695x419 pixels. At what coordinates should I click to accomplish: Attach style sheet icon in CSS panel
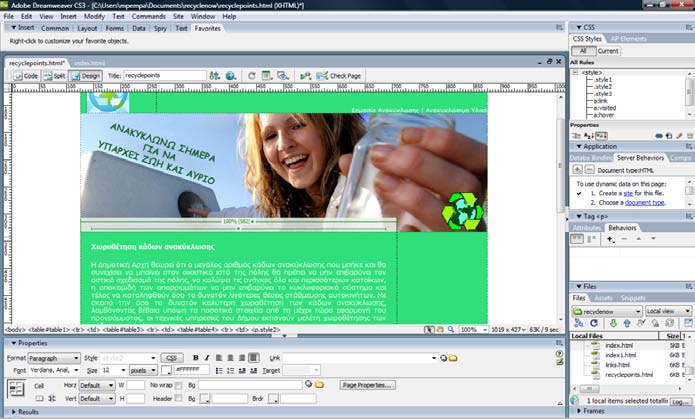point(659,136)
